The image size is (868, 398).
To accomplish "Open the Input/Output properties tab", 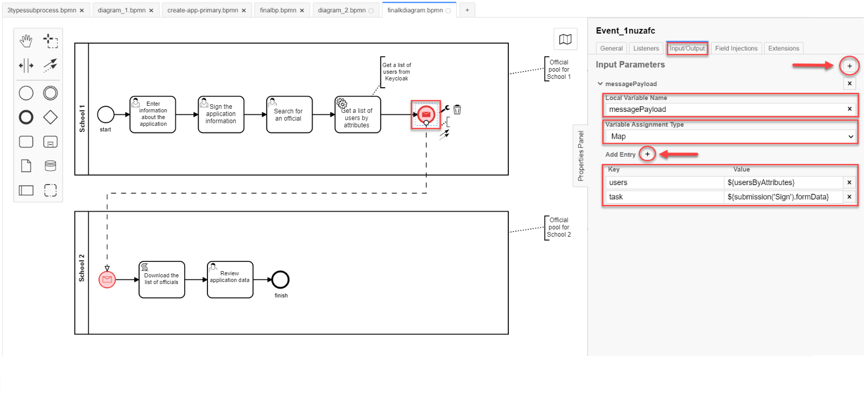I will (687, 48).
